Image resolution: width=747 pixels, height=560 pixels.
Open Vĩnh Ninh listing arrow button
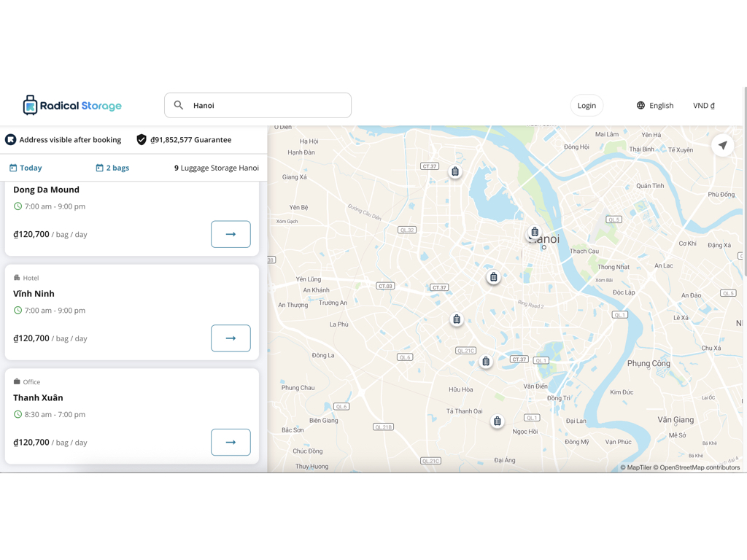pos(231,338)
